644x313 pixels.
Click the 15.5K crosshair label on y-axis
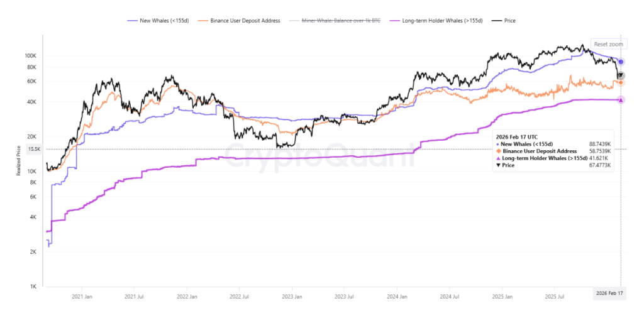pyautogui.click(x=35, y=149)
